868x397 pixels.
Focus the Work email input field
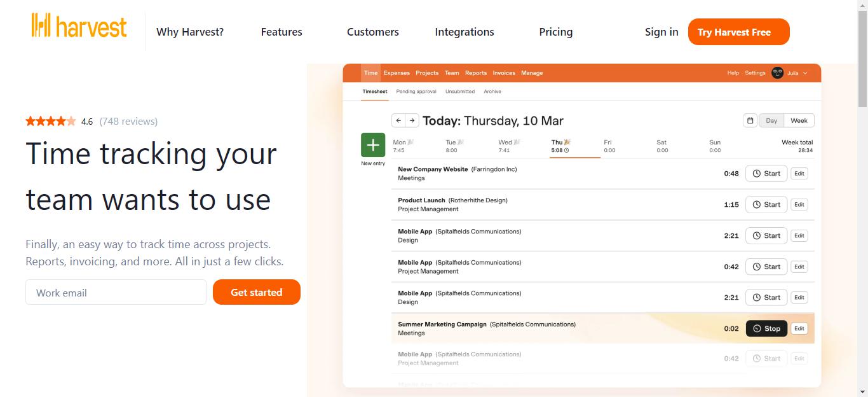click(116, 293)
